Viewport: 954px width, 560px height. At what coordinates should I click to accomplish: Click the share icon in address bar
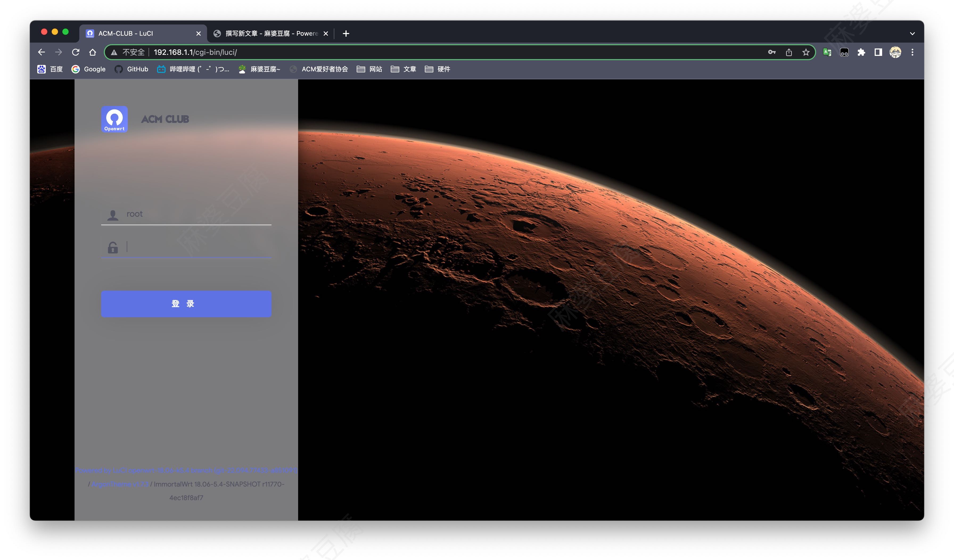pyautogui.click(x=789, y=52)
